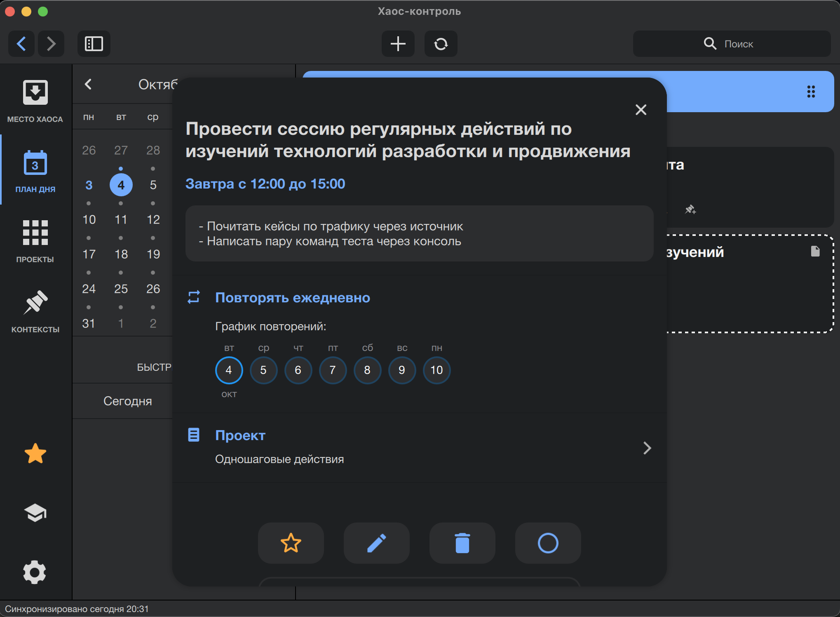
Task: Click Завтра с 12:00 до 15:00 link
Action: point(265,184)
